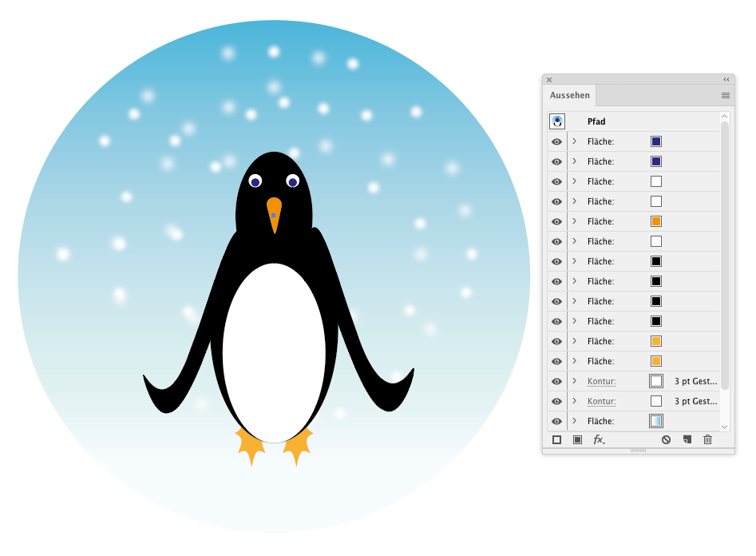
Task: Hide the first black Fläche fill
Action: [x=557, y=261]
